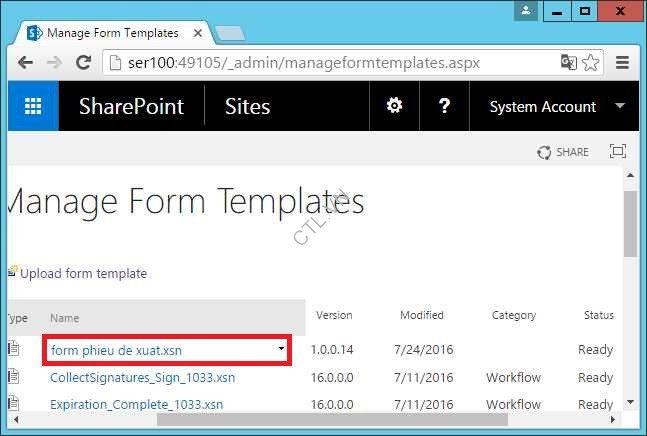647x436 pixels.
Task: Click the Sites navigation link
Action: click(247, 107)
